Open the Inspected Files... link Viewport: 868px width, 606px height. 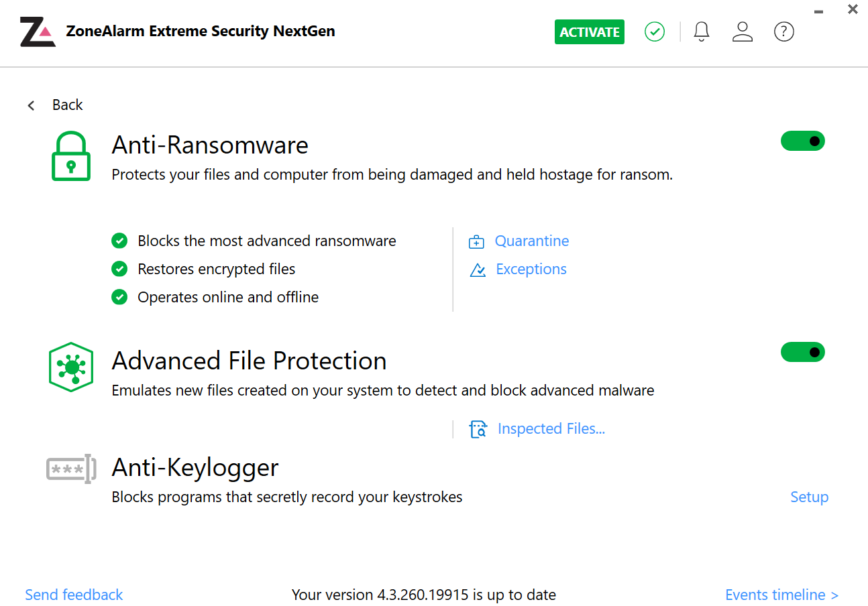551,429
